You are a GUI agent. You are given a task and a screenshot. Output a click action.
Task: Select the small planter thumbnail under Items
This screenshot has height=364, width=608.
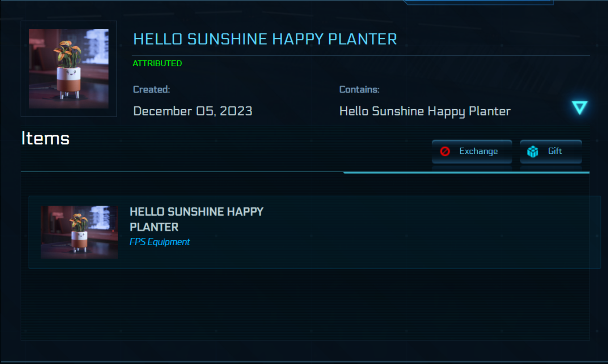79,232
